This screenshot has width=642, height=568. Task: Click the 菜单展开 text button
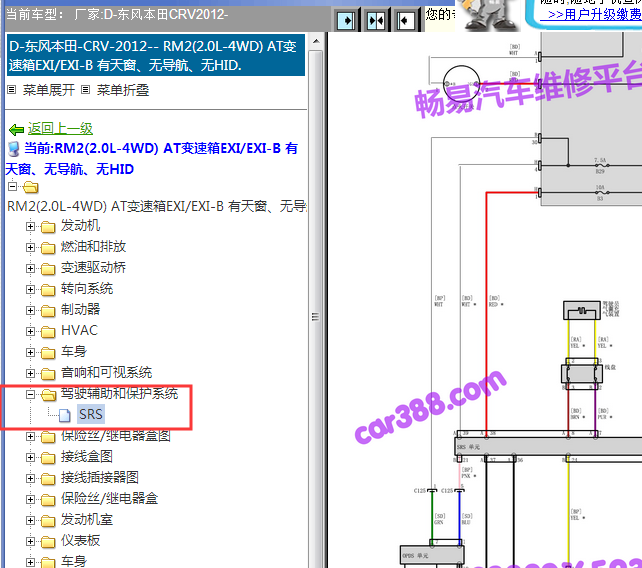click(x=49, y=90)
